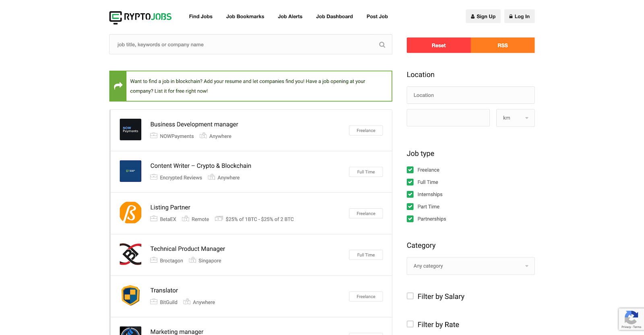Uncheck the Freelance job type
The width and height of the screenshot is (644, 335).
coord(410,170)
